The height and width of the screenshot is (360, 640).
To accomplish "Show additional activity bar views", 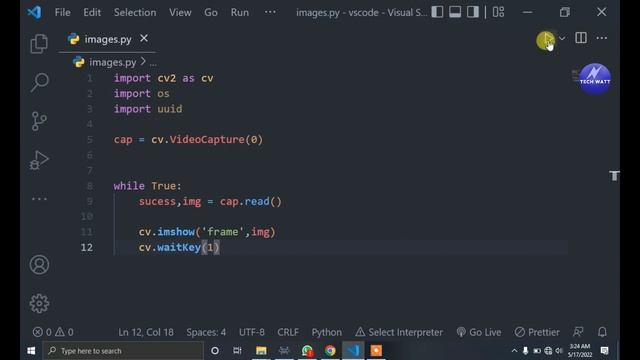I will tap(39, 199).
